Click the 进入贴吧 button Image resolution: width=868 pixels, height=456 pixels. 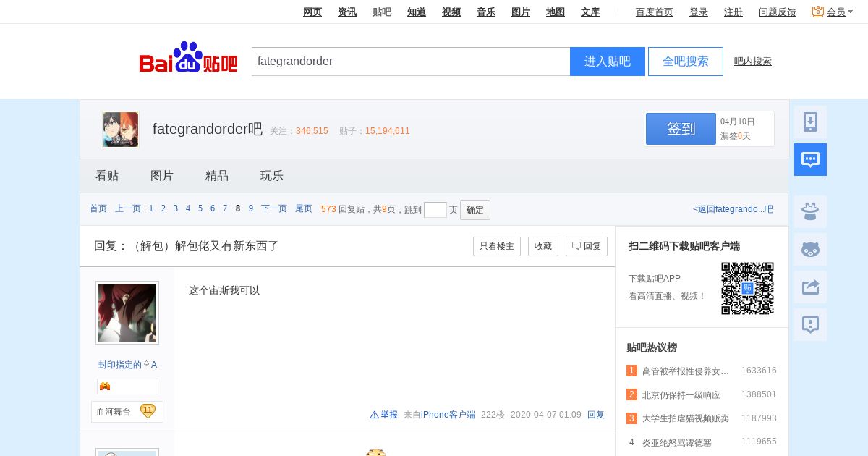[x=608, y=62]
